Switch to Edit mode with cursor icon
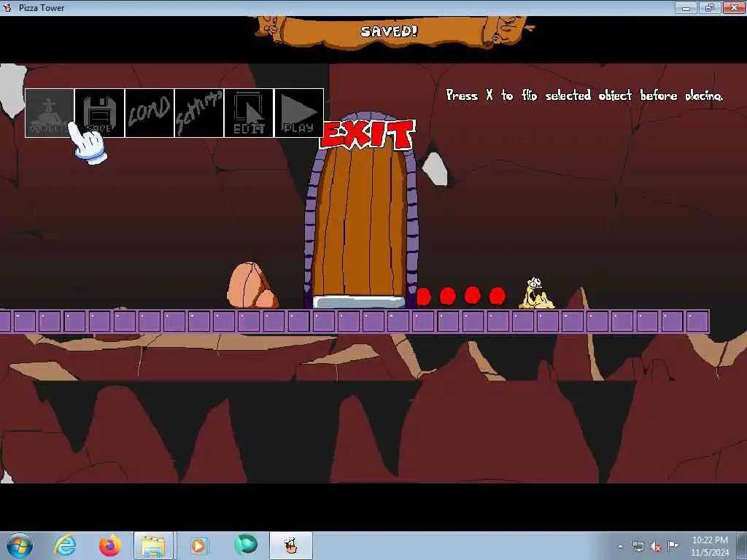This screenshot has height=560, width=747. click(249, 113)
